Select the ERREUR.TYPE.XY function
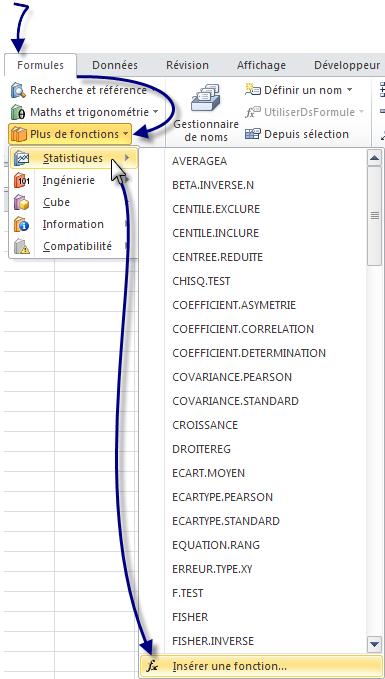 212,569
